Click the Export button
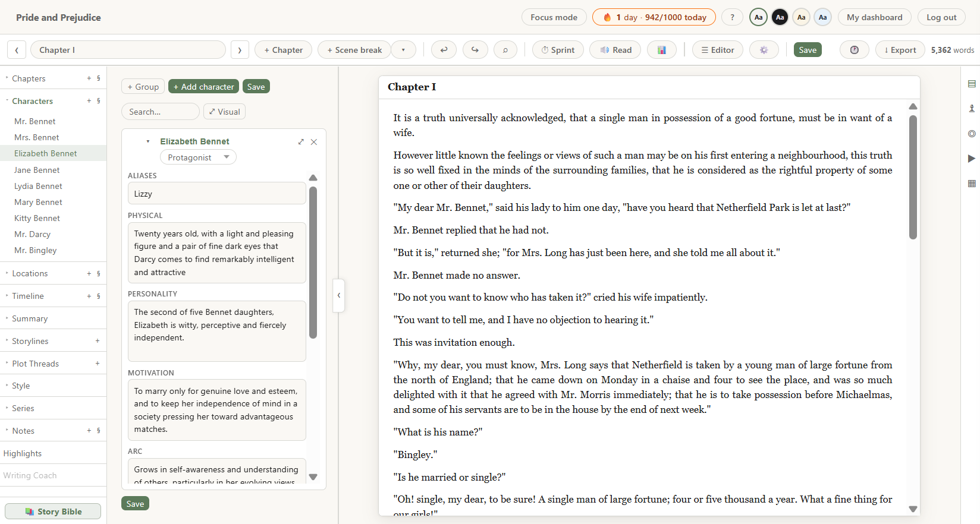The width and height of the screenshot is (980, 524). click(x=900, y=50)
